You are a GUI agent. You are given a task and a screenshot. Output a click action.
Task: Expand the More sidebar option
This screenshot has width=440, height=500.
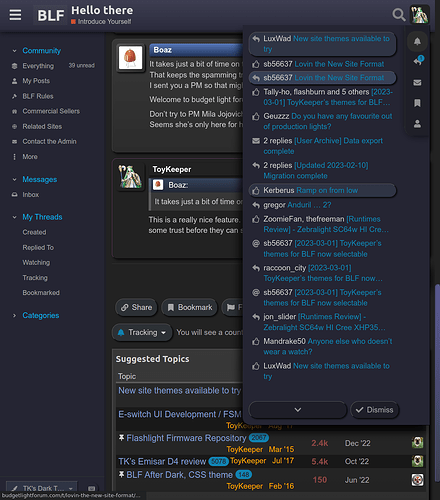[30, 157]
